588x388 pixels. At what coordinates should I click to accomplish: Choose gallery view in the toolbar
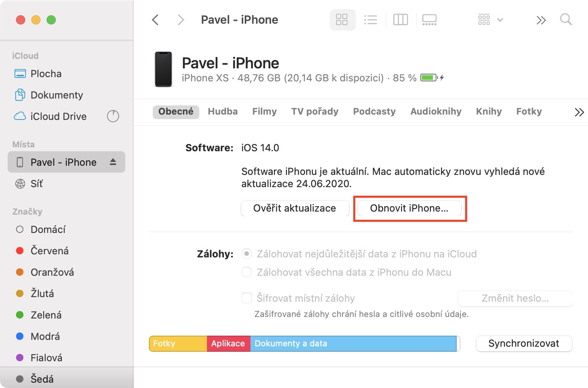tap(430, 20)
